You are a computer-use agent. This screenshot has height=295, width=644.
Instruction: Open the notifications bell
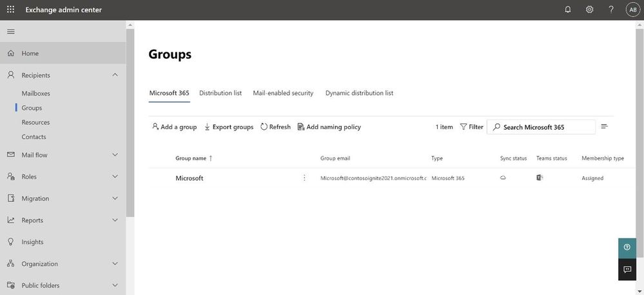coord(567,10)
